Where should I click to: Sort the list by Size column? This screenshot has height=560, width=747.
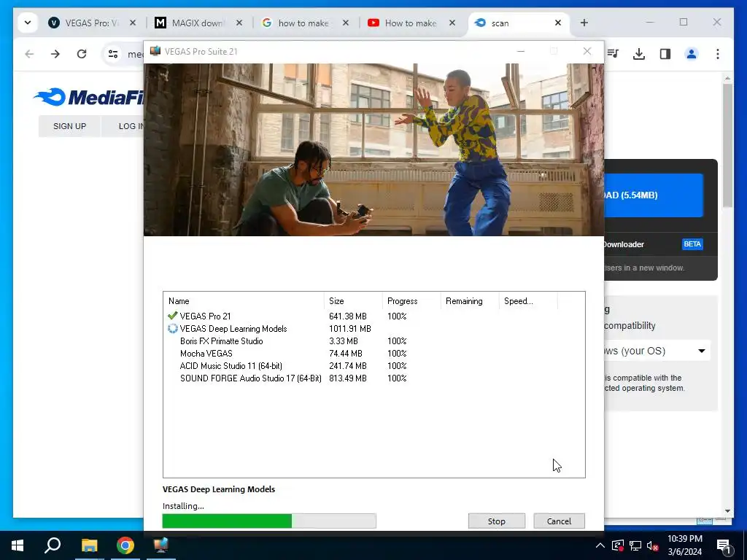(x=353, y=301)
